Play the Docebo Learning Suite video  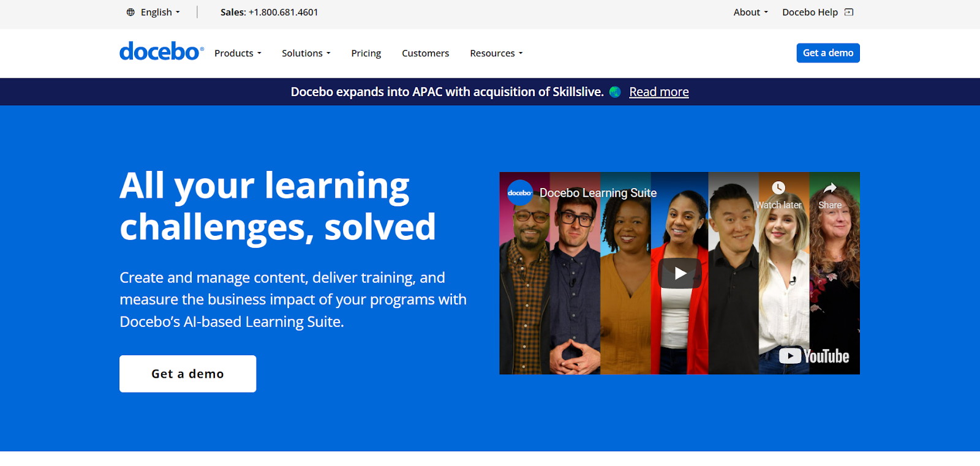click(680, 273)
